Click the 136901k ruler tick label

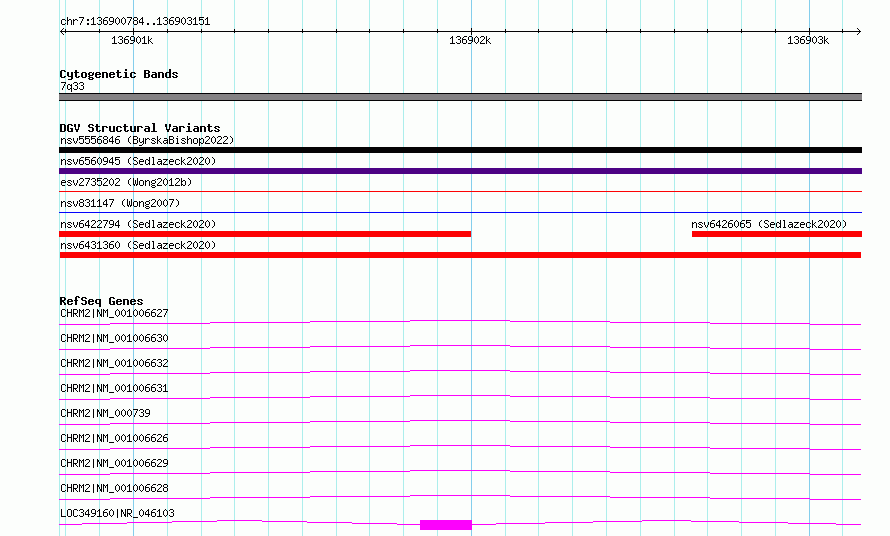click(132, 40)
